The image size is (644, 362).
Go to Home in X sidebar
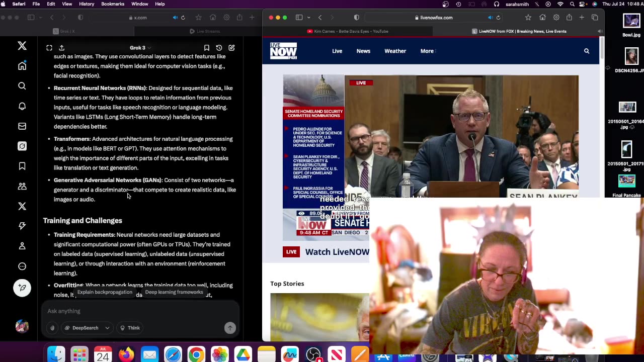[22, 66]
